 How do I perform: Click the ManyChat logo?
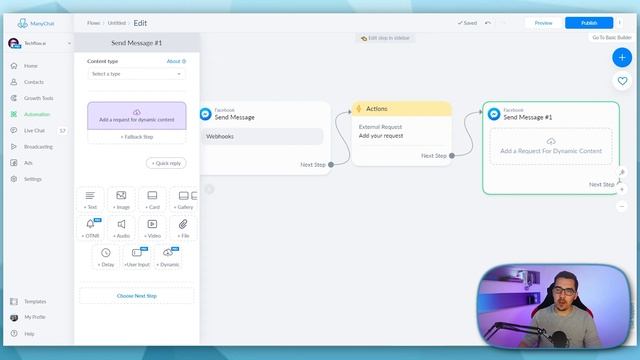pos(36,23)
